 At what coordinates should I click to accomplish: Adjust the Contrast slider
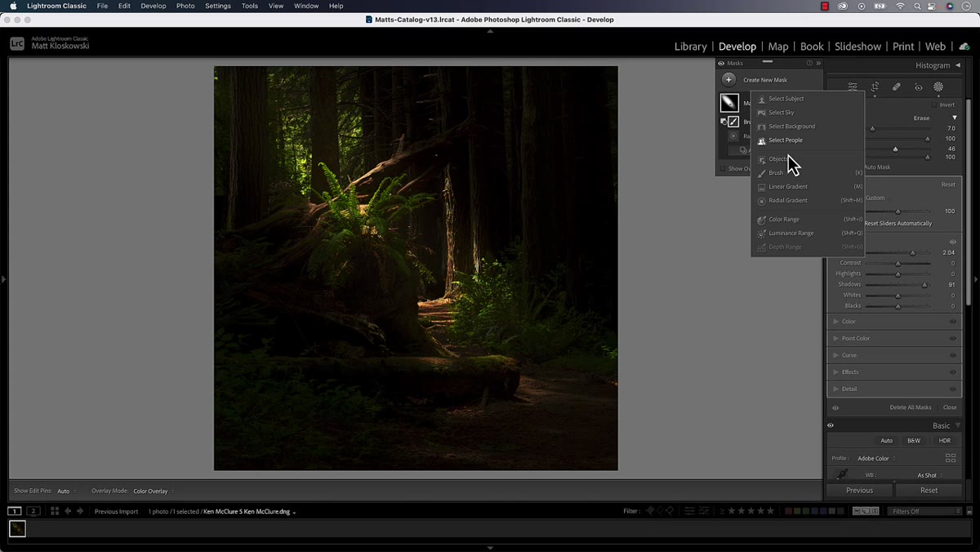coord(898,264)
